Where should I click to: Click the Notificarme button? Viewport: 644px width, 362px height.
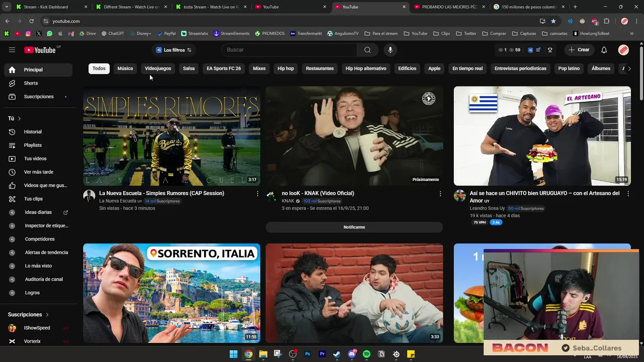point(354,227)
